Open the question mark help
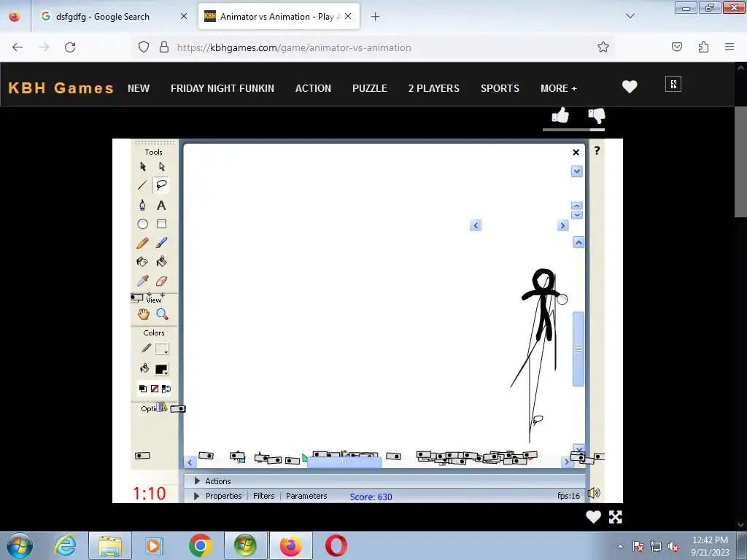This screenshot has width=747, height=560. (597, 151)
